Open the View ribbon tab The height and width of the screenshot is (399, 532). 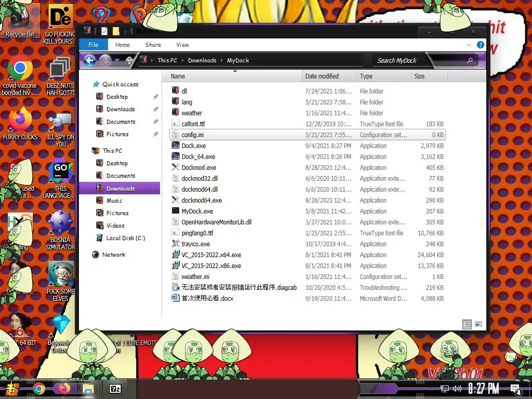(182, 45)
